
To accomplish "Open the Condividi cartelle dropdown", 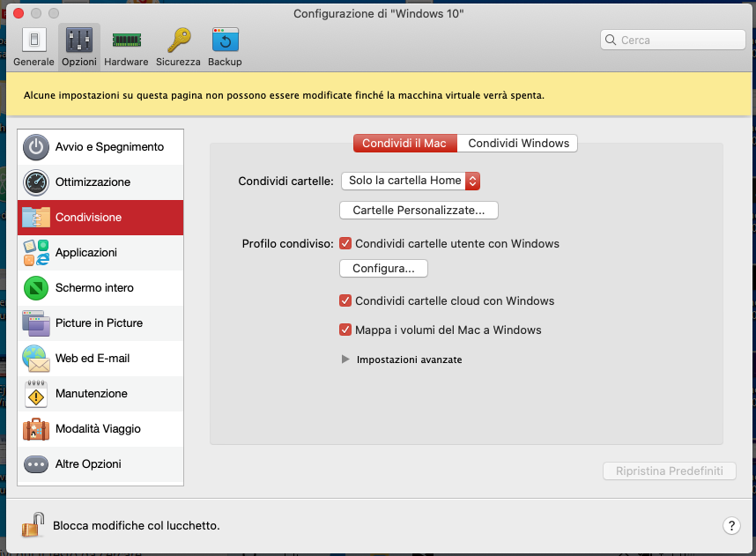I will tap(411, 181).
